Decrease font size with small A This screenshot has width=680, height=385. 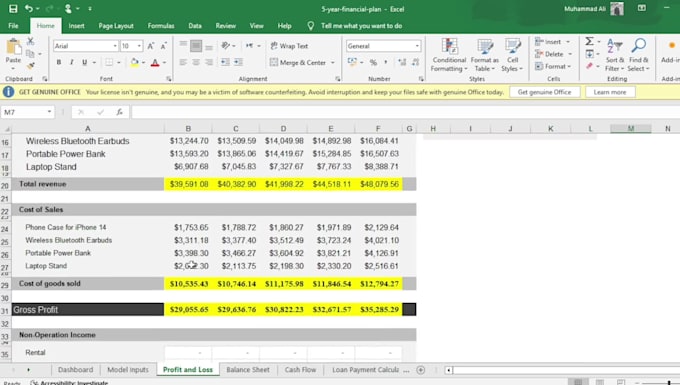click(x=163, y=46)
